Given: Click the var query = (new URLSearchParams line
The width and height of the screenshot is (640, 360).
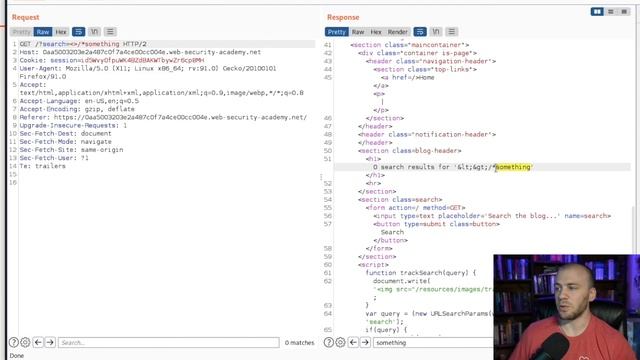Looking at the screenshot, I should pos(429,313).
